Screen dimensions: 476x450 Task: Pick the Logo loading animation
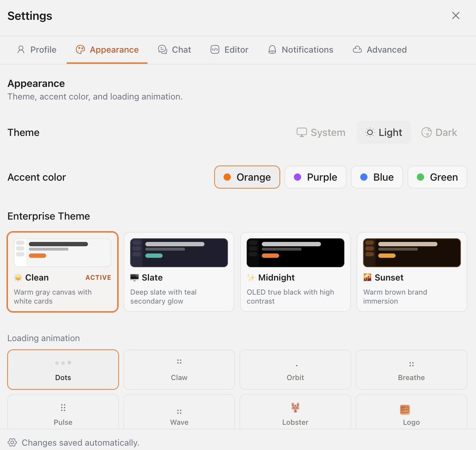pyautogui.click(x=411, y=412)
